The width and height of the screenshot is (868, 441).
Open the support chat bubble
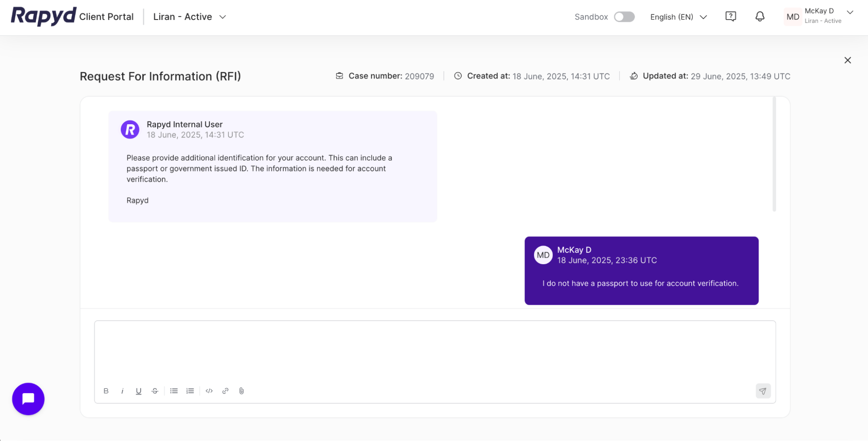(28, 398)
